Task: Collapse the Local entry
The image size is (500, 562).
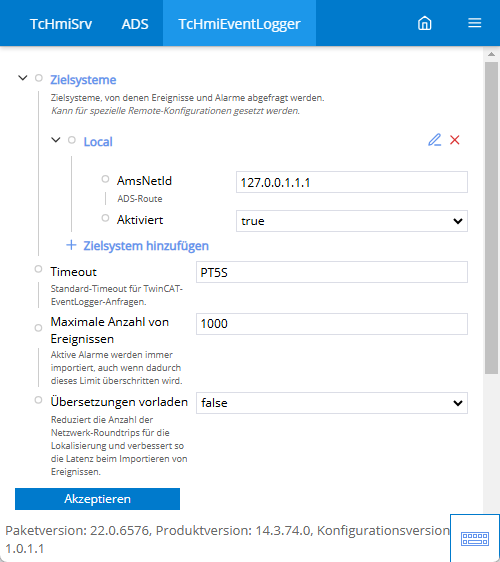Action: click(x=56, y=140)
